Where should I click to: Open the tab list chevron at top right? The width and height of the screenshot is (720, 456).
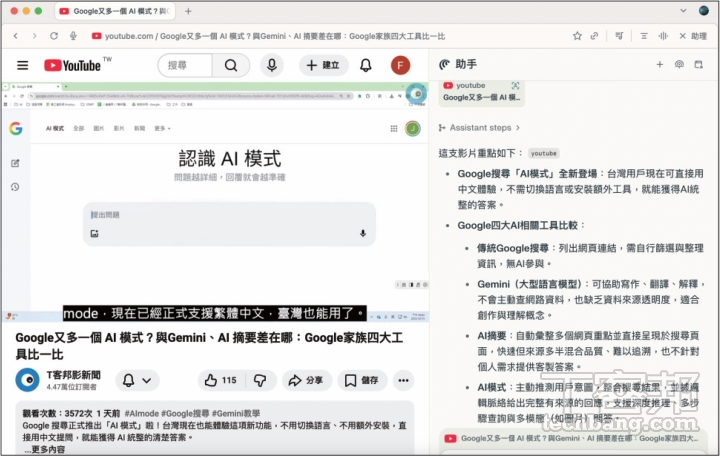click(683, 11)
